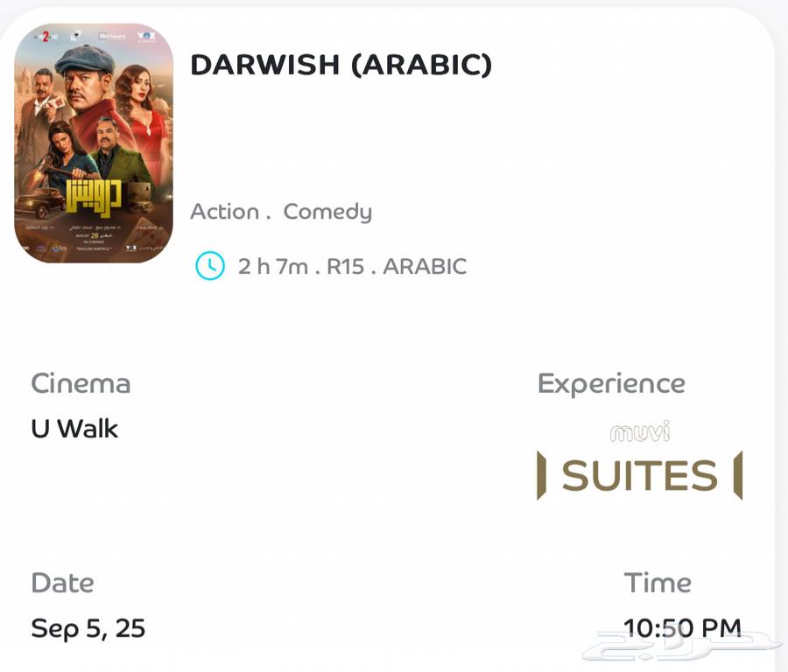Click the SUITES experience badge
788x672 pixels.
(x=638, y=475)
